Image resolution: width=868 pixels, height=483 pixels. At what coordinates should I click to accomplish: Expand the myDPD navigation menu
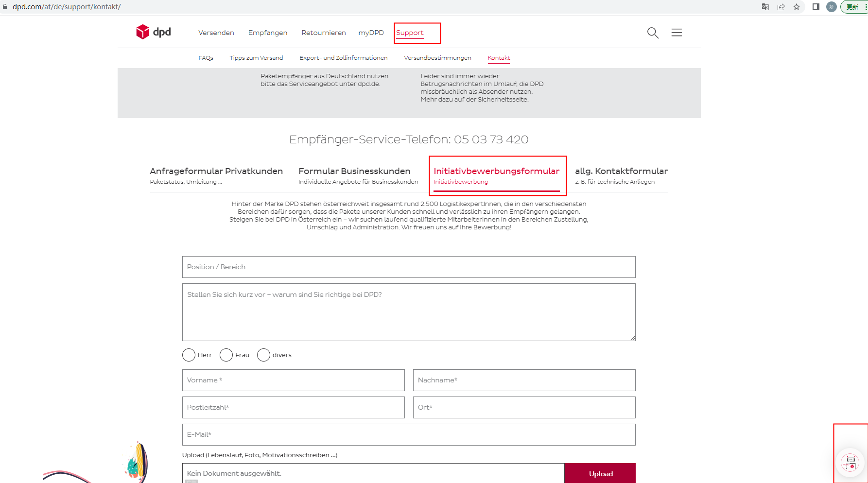tap(371, 33)
